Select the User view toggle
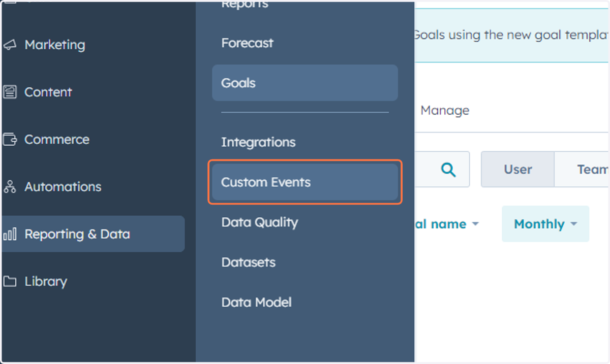Viewport: 610px width, 364px height. 518,169
